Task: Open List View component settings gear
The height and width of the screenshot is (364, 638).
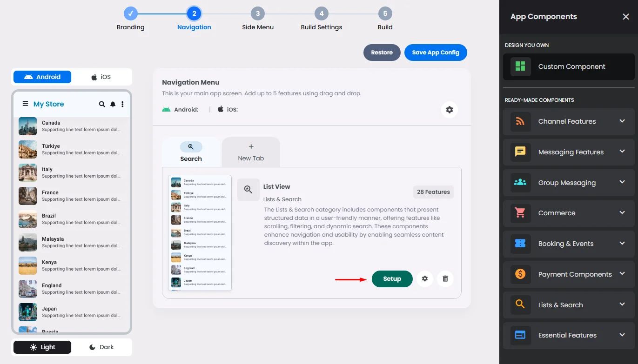Action: [x=424, y=278]
